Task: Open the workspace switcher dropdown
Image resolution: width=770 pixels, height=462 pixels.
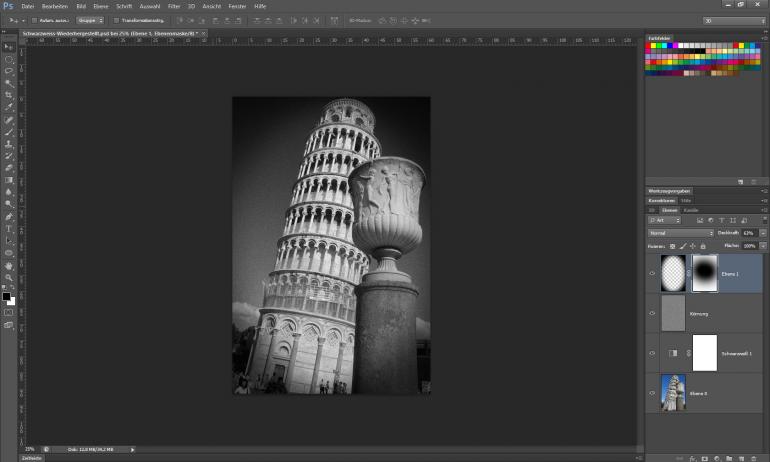Action: [x=734, y=21]
